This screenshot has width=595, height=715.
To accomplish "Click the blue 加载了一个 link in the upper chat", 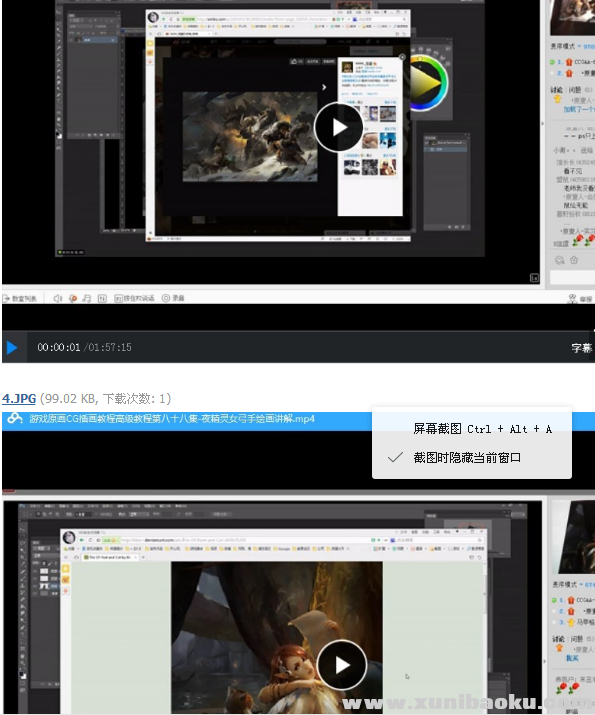I will point(579,109).
